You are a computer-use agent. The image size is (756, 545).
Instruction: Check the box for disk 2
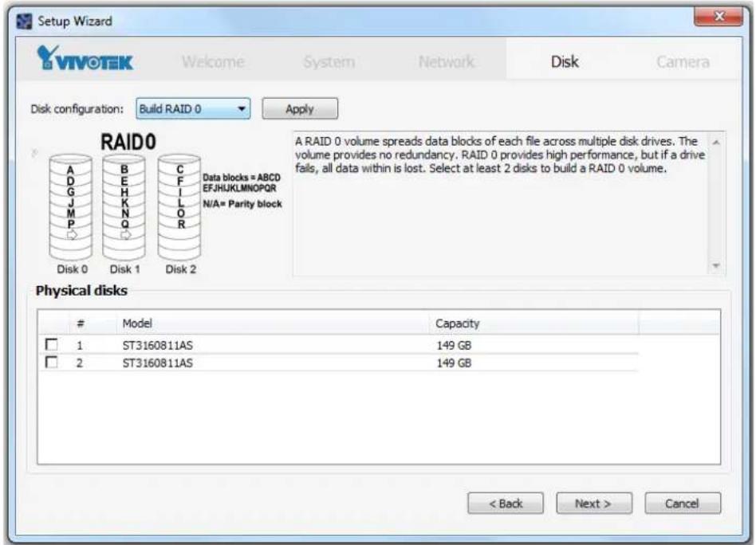[51, 362]
